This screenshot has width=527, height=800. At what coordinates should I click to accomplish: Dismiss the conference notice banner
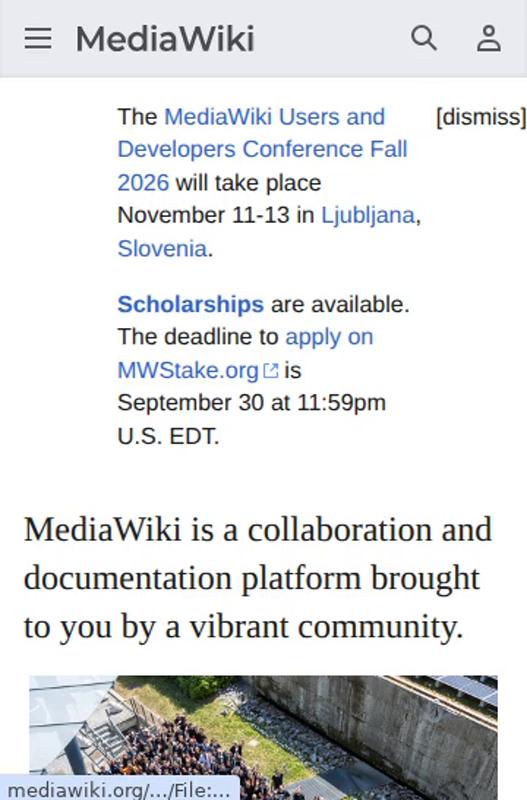click(x=481, y=117)
